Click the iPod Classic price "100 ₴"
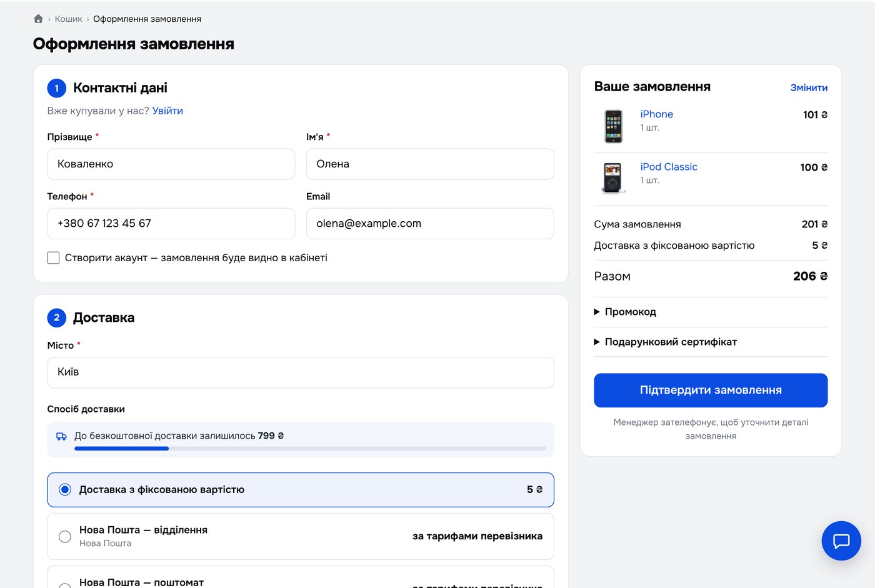Screen dimensions: 875x588 (814, 167)
